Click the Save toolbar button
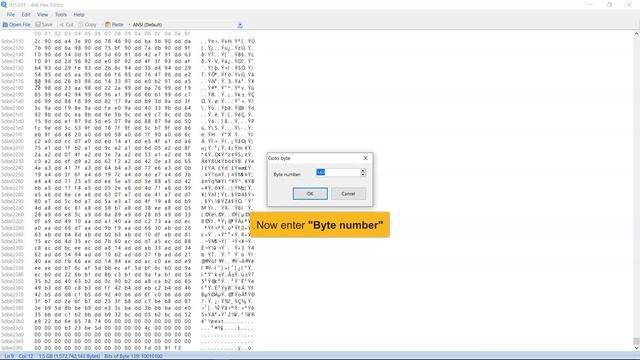Screen dimensions: 640x360 44,24
